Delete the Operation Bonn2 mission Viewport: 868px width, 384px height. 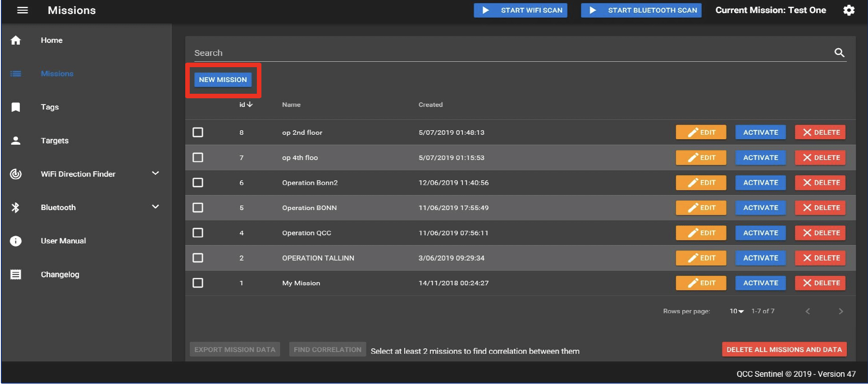pos(820,183)
